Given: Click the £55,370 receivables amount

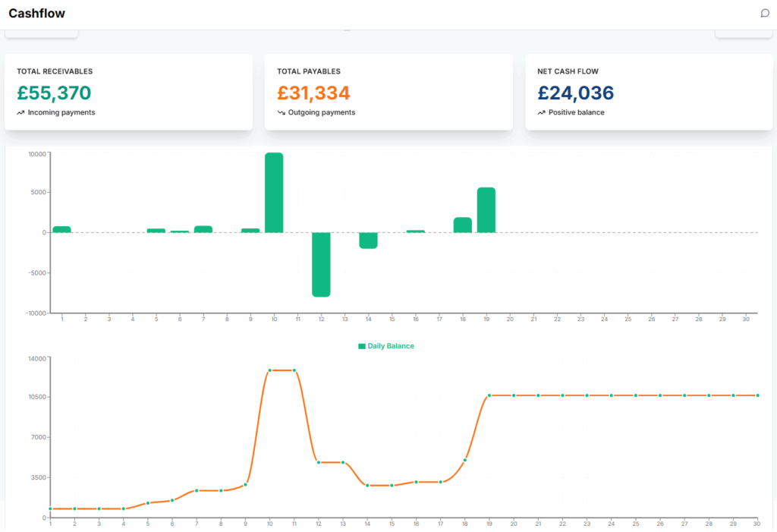Looking at the screenshot, I should pyautogui.click(x=53, y=93).
